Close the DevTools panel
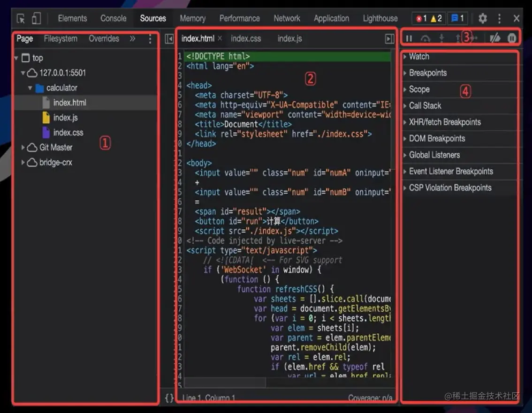The width and height of the screenshot is (532, 413). [x=516, y=18]
